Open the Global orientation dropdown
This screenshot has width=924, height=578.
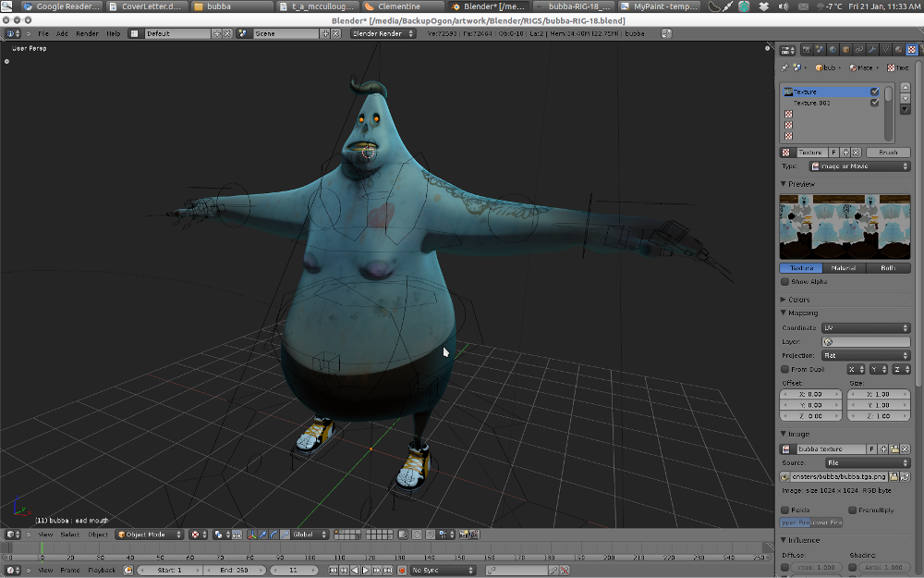click(x=310, y=535)
